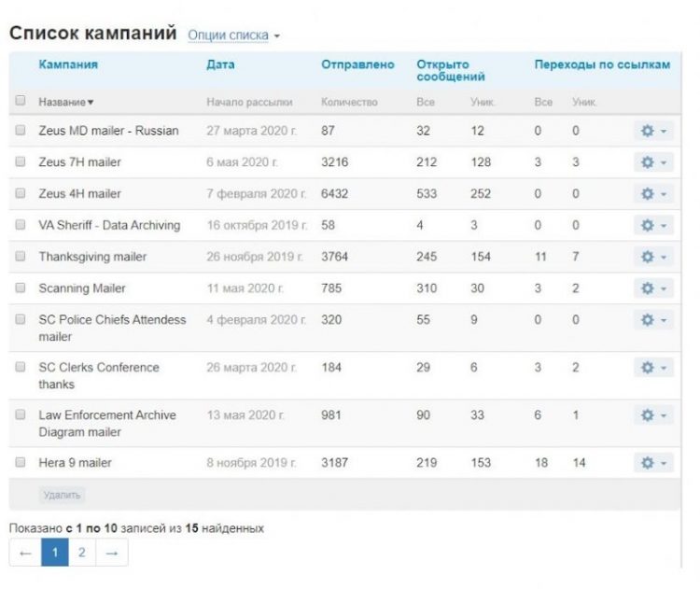Open the Thanksgiving mailer campaign
700x589 pixels.
click(92, 257)
